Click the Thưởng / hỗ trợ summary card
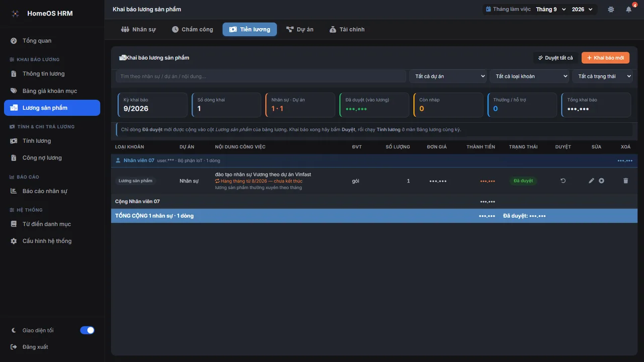This screenshot has width=644, height=362. point(522,105)
